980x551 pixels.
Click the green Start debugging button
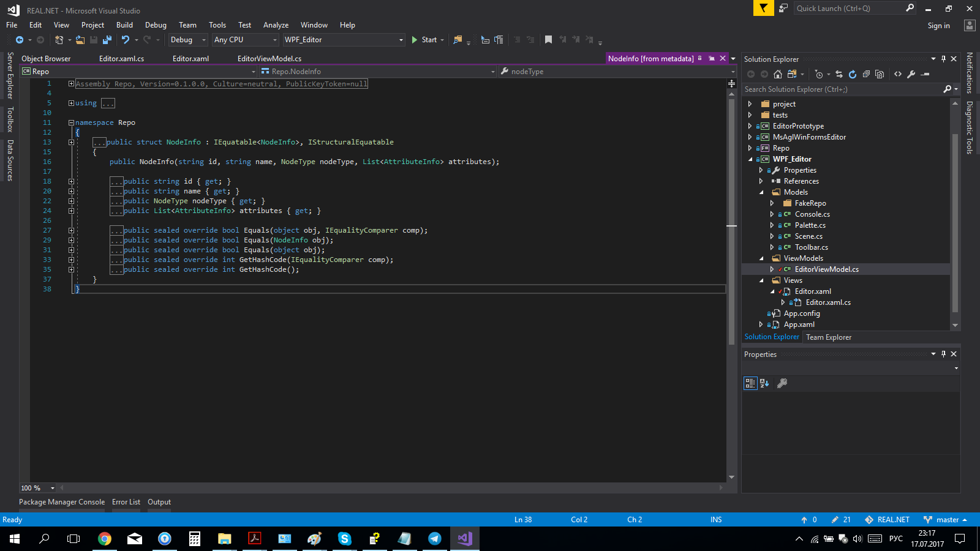(x=424, y=40)
